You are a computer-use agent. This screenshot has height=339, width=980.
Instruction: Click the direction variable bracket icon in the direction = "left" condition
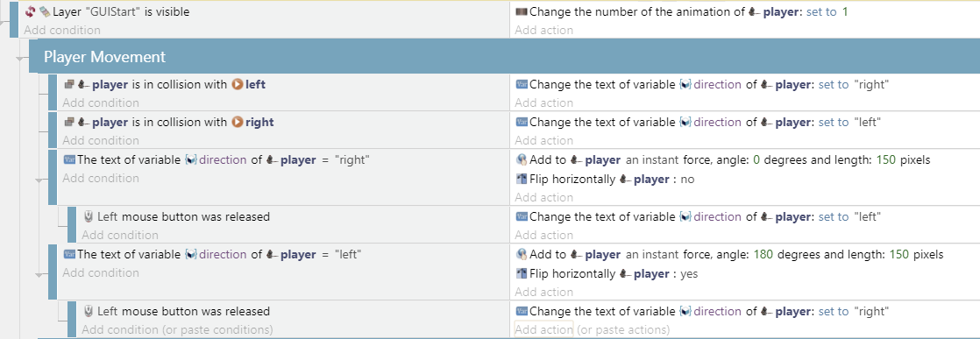pos(190,254)
